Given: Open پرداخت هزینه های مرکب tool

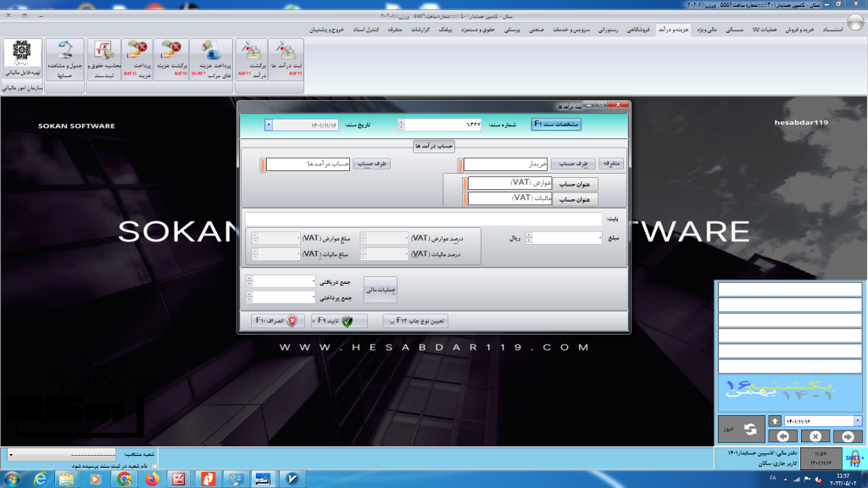Looking at the screenshot, I should point(211,59).
